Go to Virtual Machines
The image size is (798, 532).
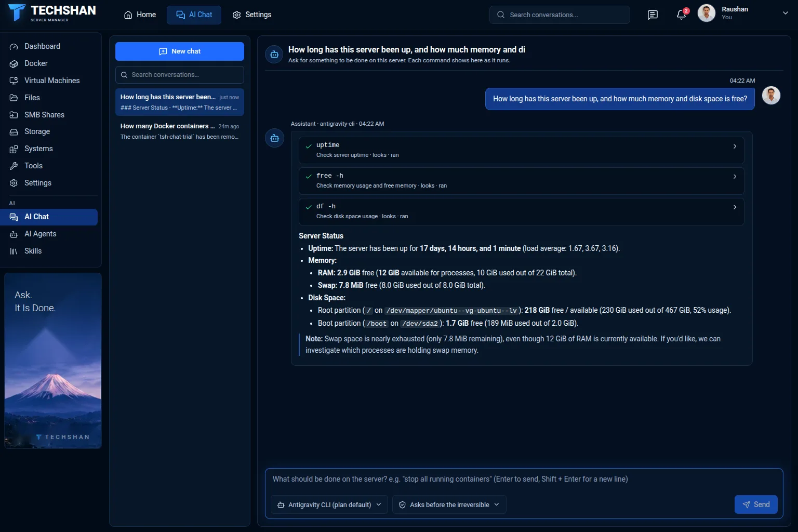click(50, 81)
